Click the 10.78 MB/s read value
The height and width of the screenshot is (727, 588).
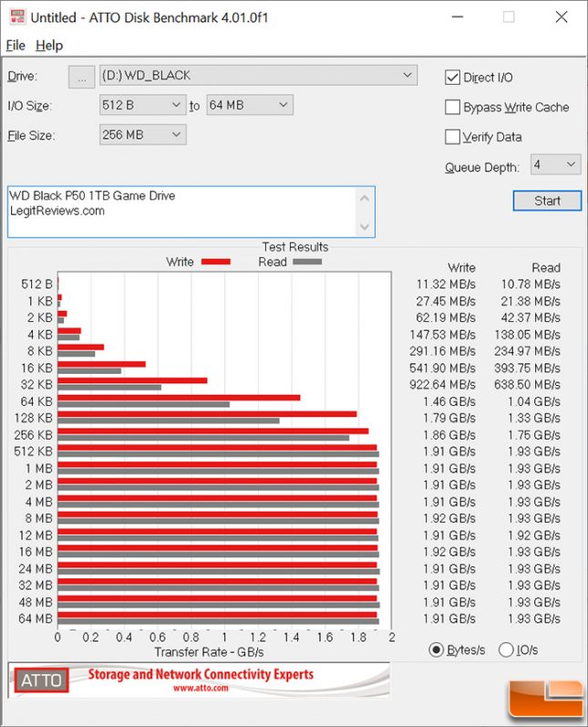pyautogui.click(x=531, y=285)
